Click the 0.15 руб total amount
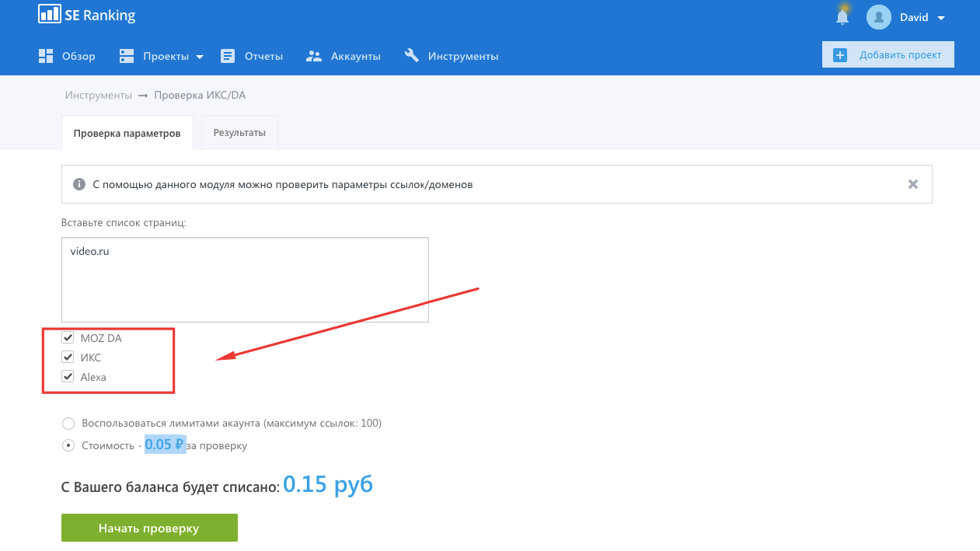980x551 pixels. [x=328, y=485]
